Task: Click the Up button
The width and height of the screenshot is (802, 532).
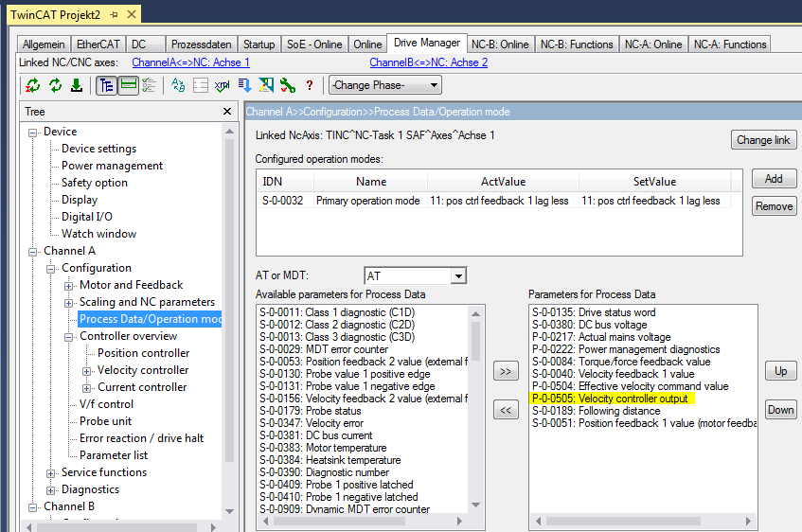Action: click(780, 371)
